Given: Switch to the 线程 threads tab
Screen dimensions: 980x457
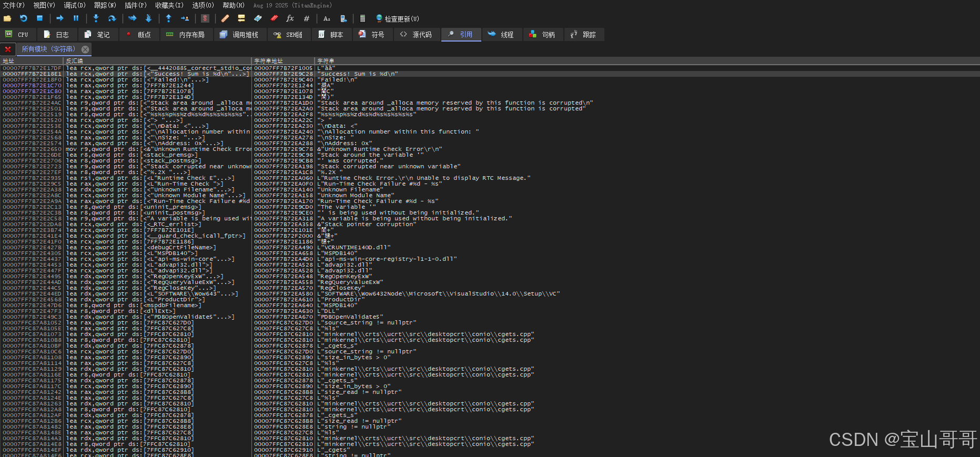Looking at the screenshot, I should pos(502,35).
